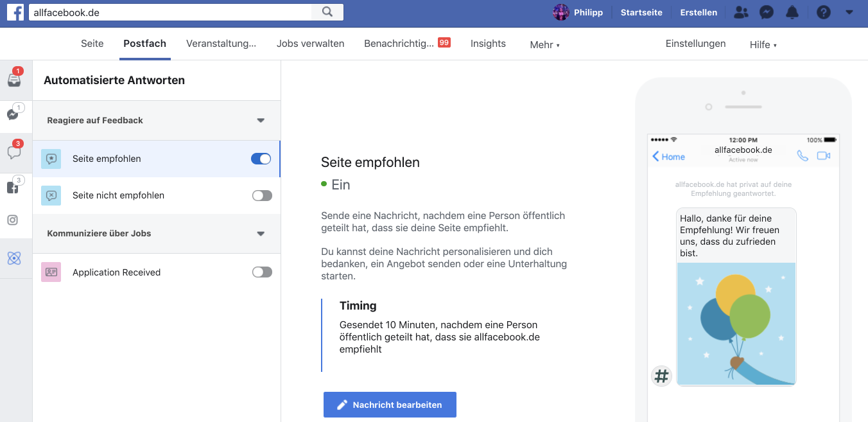The width and height of the screenshot is (868, 422).
Task: Select the Postfach tab
Action: [x=144, y=44]
